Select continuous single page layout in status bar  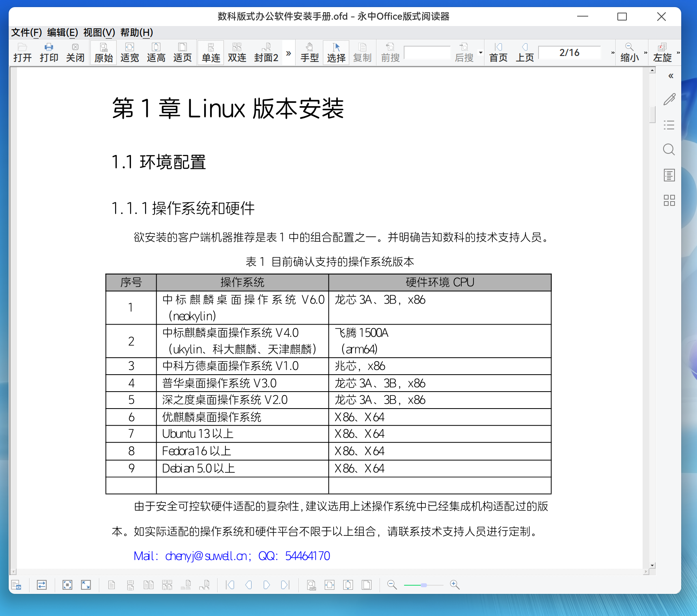[130, 585]
